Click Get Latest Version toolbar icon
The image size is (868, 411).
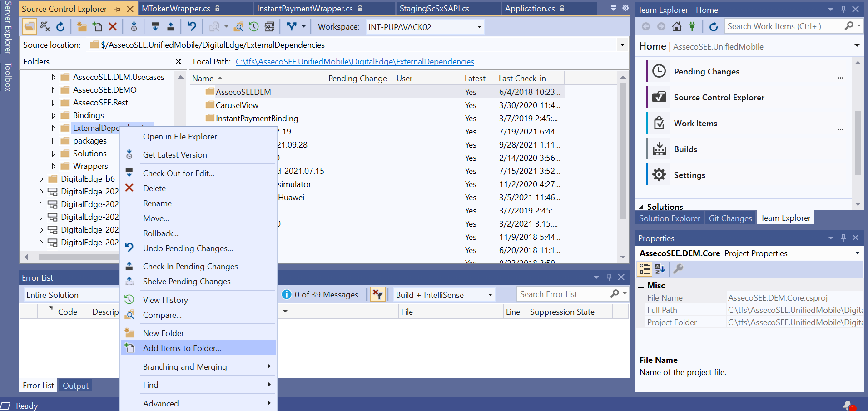click(134, 27)
